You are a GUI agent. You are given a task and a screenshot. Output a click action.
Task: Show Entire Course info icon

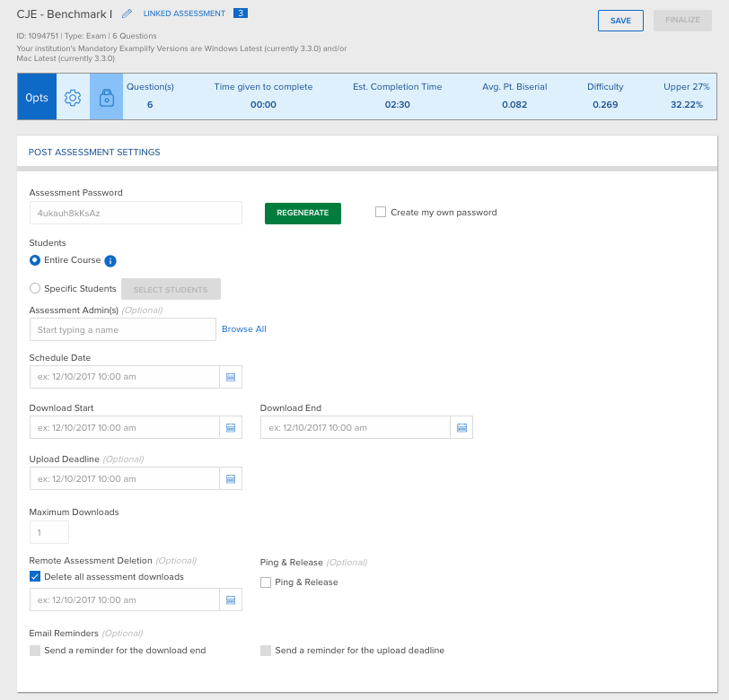click(x=110, y=261)
